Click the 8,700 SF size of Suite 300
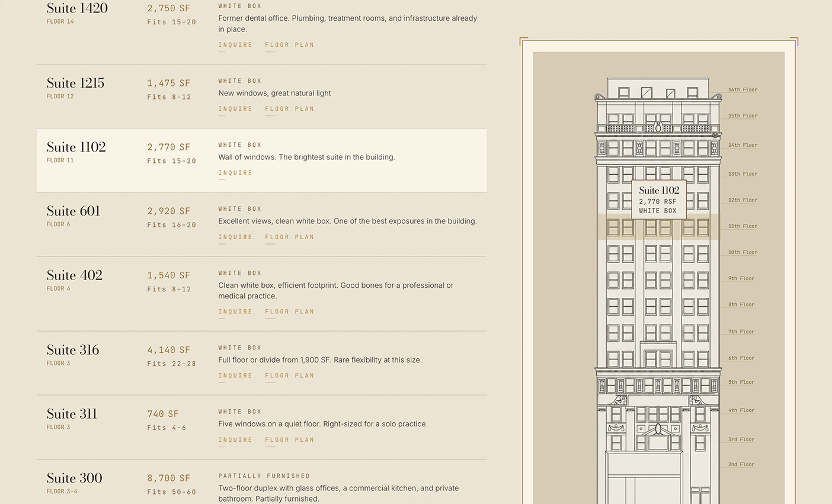 (169, 479)
